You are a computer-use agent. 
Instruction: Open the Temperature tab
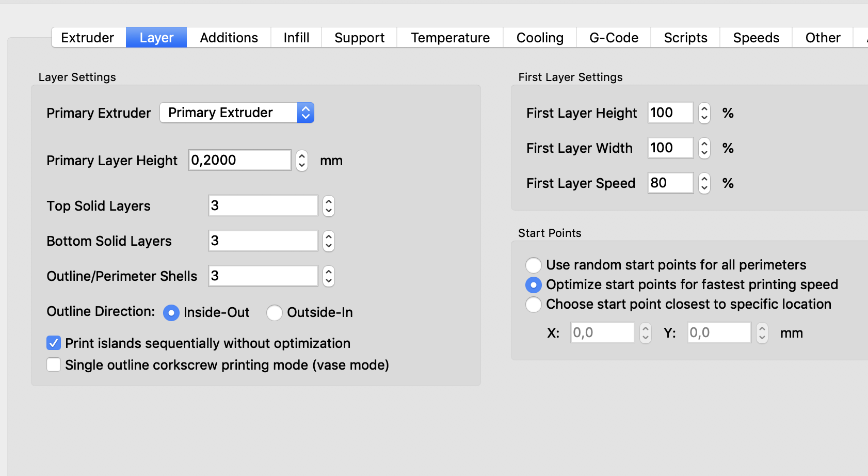coord(450,38)
